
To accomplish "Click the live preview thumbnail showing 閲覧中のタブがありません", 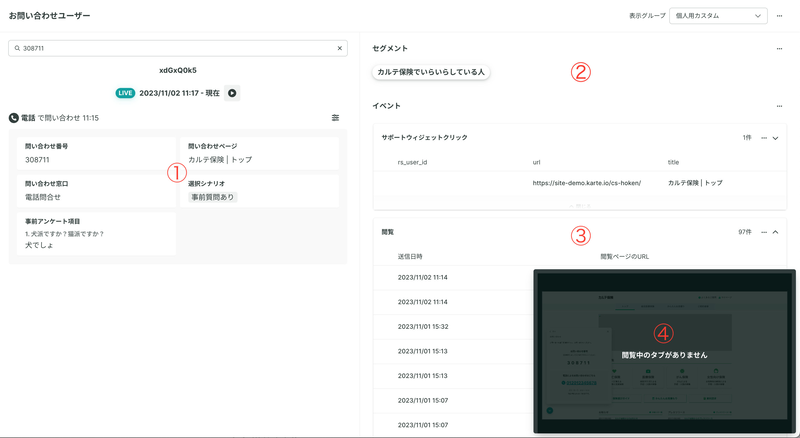I will pyautogui.click(x=664, y=351).
